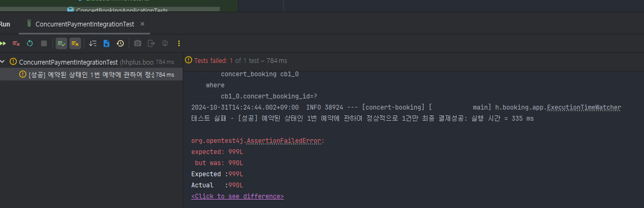Collapse ConcurrentPaymentIntegrationTest tree node
The height and width of the screenshot is (208, 644).
[x=3, y=62]
